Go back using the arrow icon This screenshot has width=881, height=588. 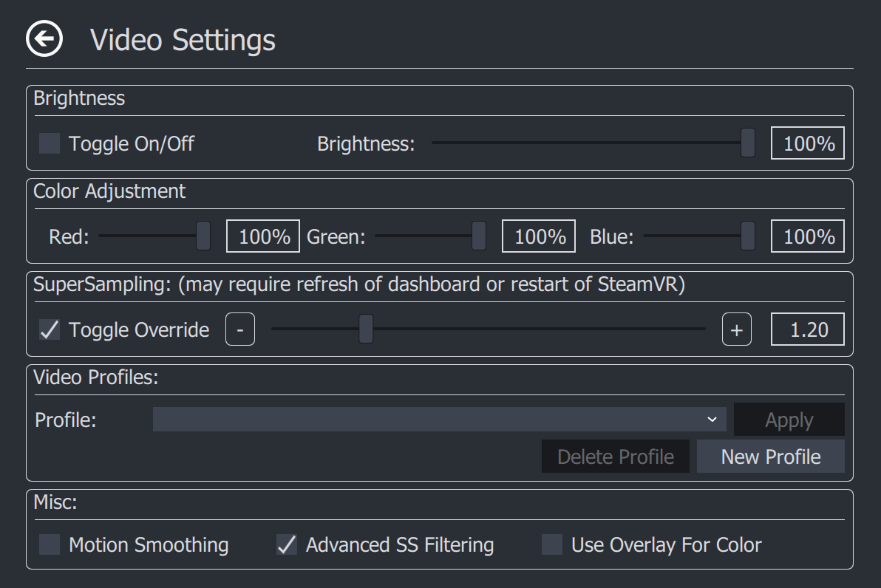44,38
